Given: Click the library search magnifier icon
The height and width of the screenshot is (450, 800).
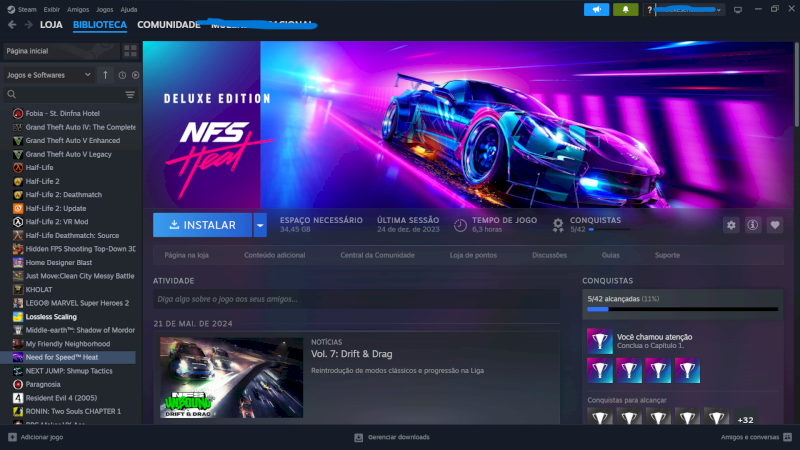Looking at the screenshot, I should coord(11,94).
